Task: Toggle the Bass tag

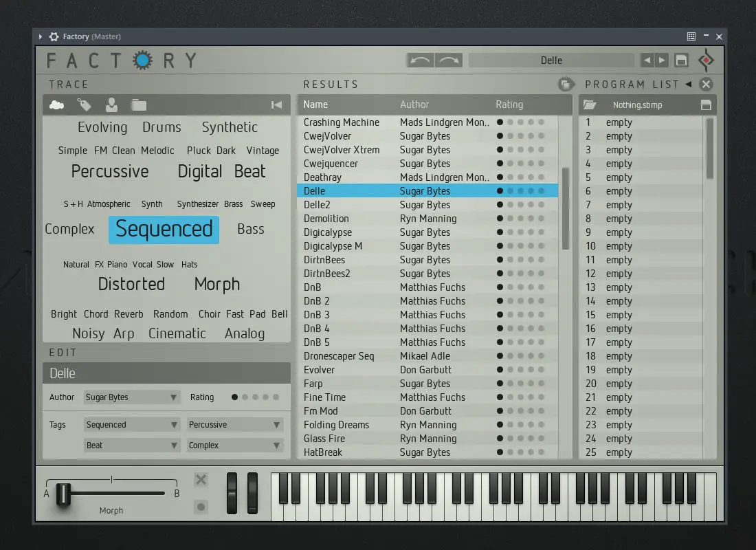Action: tap(251, 229)
